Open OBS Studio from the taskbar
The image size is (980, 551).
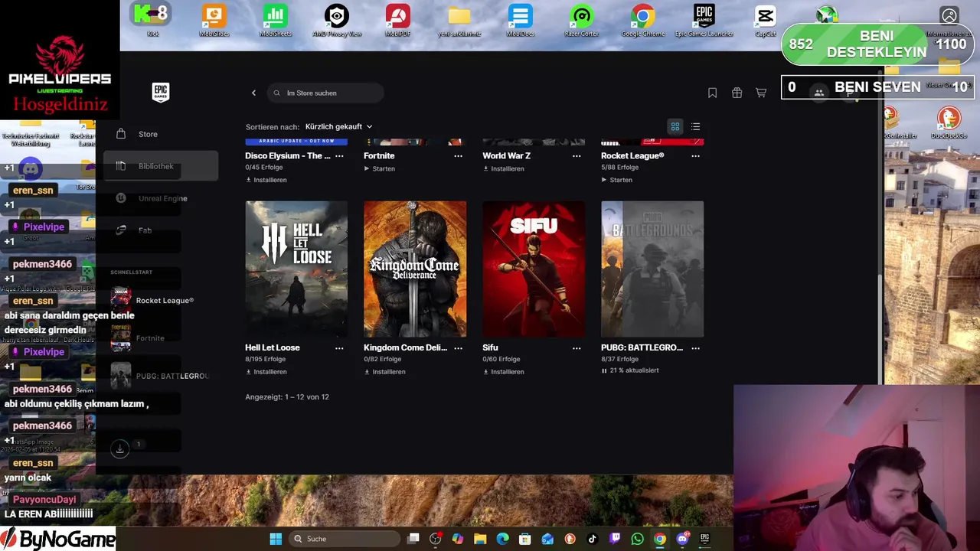[436, 539]
